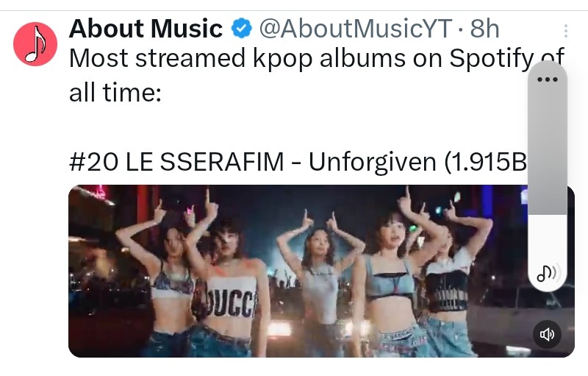The height and width of the screenshot is (376, 588).
Task: Open the tweet's vertical three-dot menu
Action: tap(565, 31)
